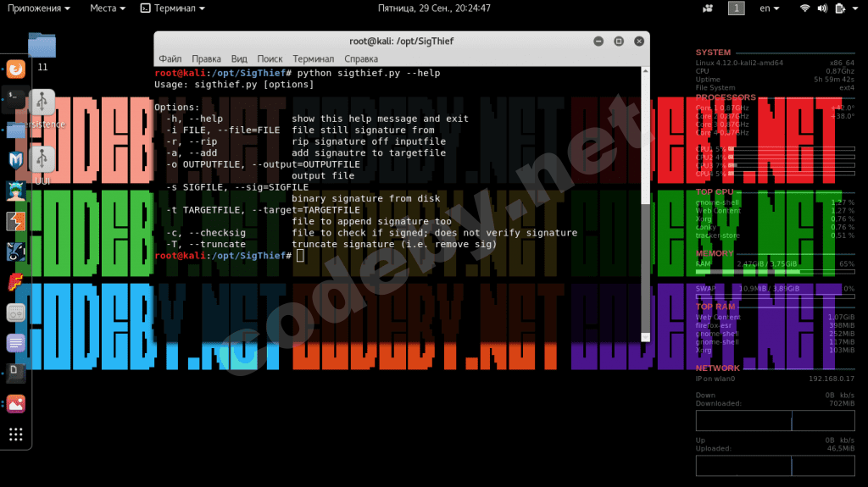Open the gray tweaks tool dock icon

click(15, 313)
